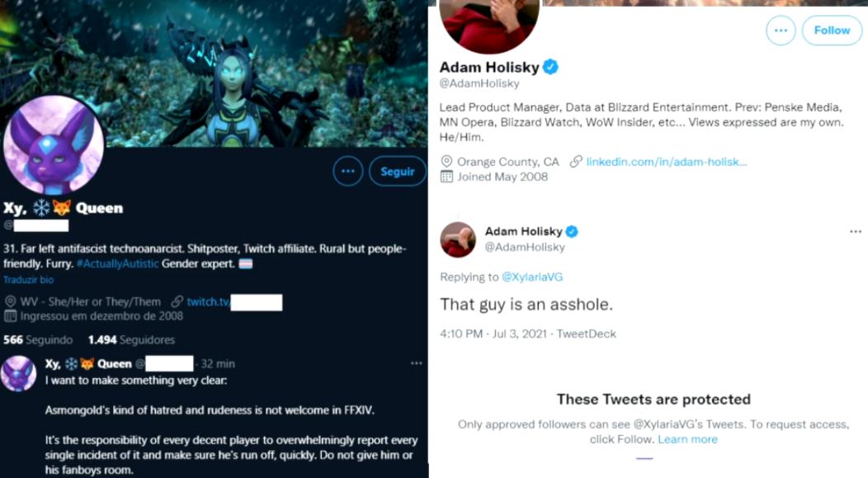Click the link chain icon before linkedin.com
The image size is (868, 478).
tap(576, 162)
